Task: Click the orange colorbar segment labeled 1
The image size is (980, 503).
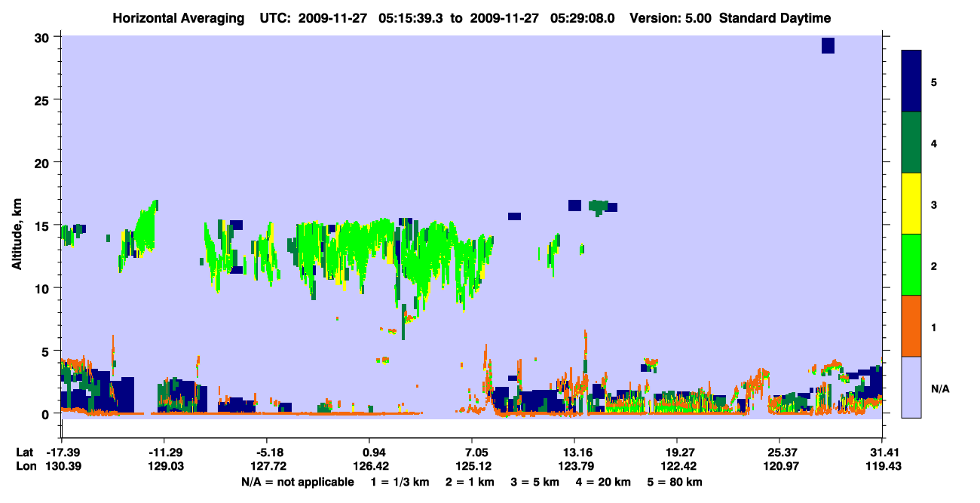Action: [x=911, y=326]
